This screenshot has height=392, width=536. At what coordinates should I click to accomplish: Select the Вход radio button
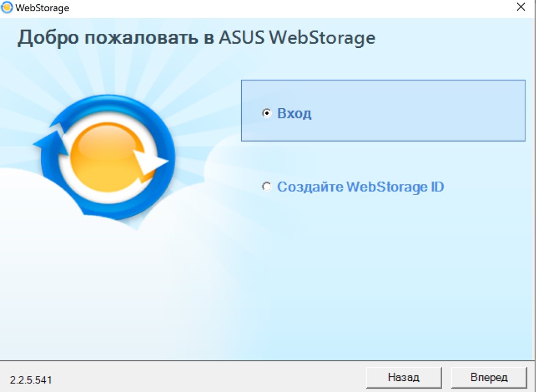tap(266, 113)
